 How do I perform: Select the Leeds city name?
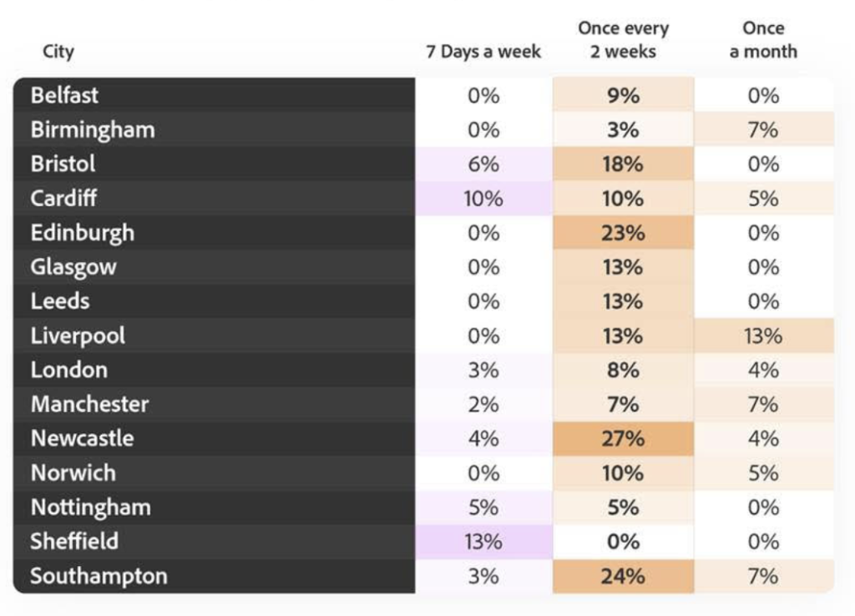(60, 301)
